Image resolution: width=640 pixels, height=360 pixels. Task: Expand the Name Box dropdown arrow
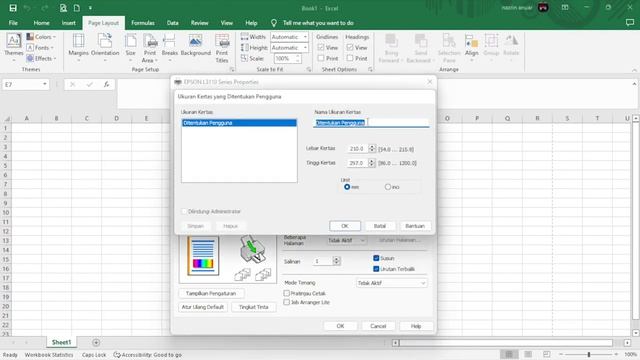44,84
